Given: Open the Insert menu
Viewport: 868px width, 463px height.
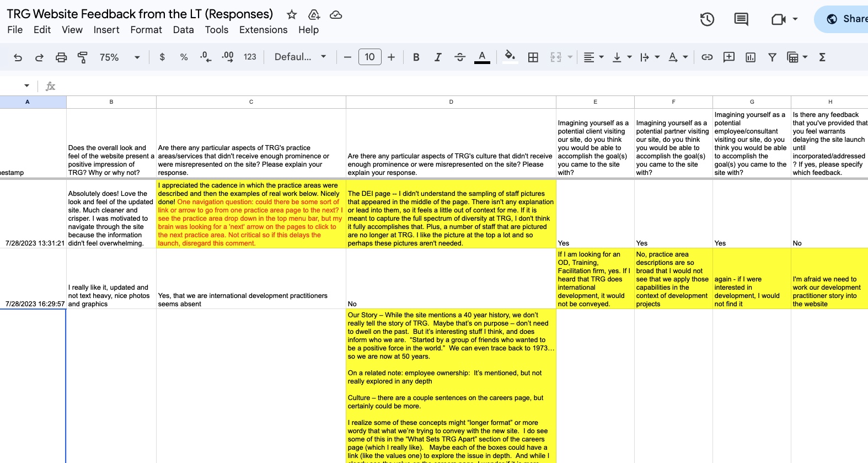Looking at the screenshot, I should [106, 30].
